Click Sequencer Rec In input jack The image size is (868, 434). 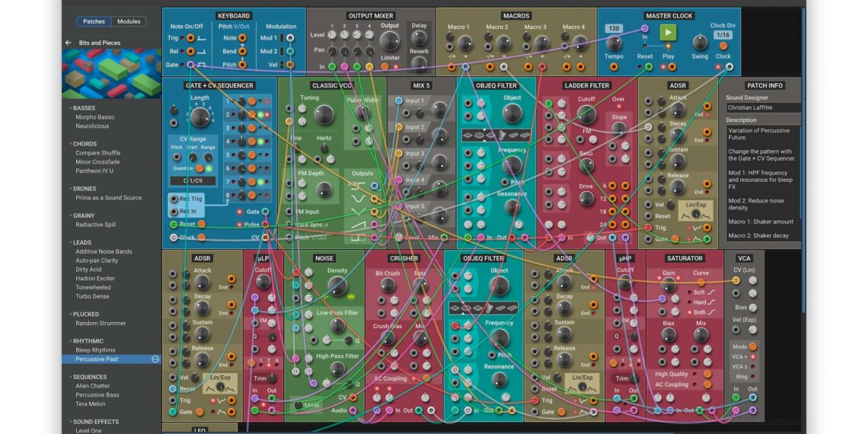click(x=174, y=212)
